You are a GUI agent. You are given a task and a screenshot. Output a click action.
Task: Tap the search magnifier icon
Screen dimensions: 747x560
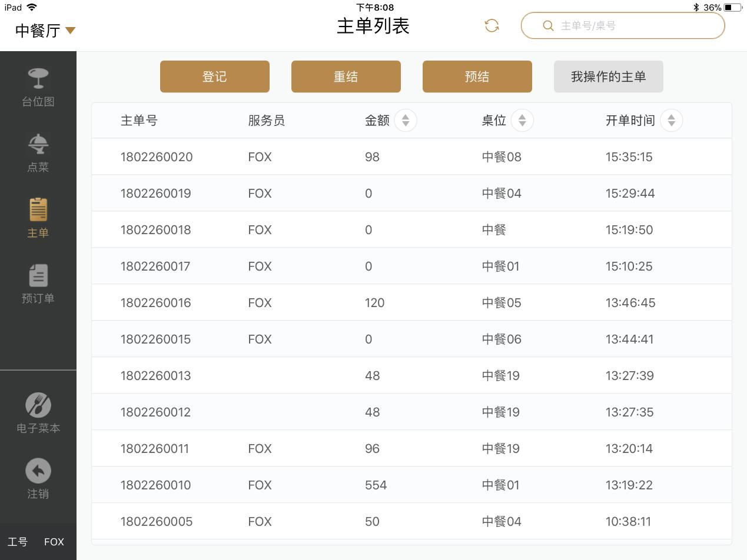(x=548, y=26)
